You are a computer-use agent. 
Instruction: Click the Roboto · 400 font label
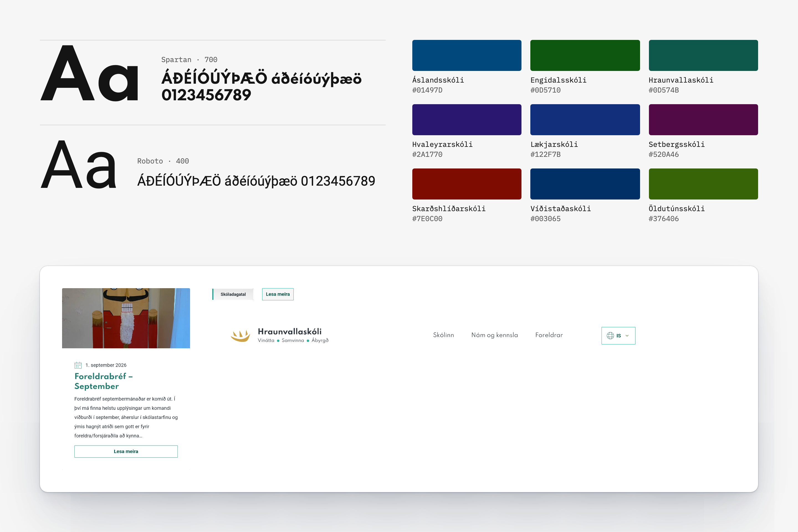tap(163, 161)
